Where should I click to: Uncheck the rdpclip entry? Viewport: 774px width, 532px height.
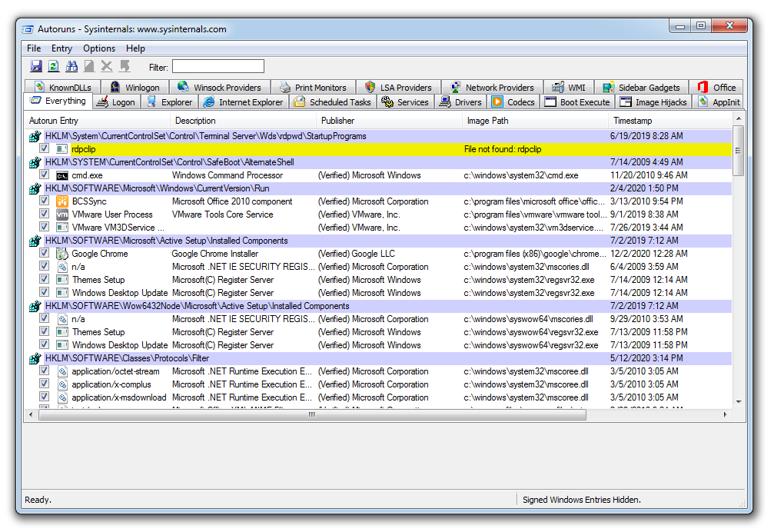click(x=45, y=149)
